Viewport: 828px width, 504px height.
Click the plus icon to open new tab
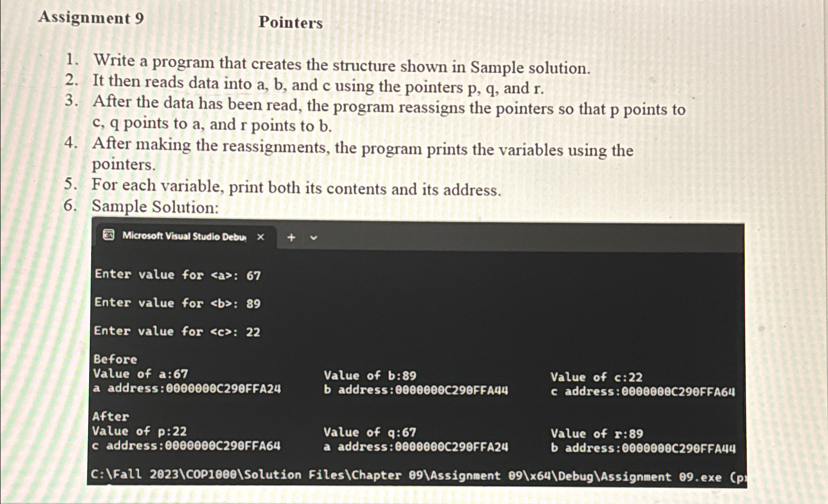(x=292, y=237)
